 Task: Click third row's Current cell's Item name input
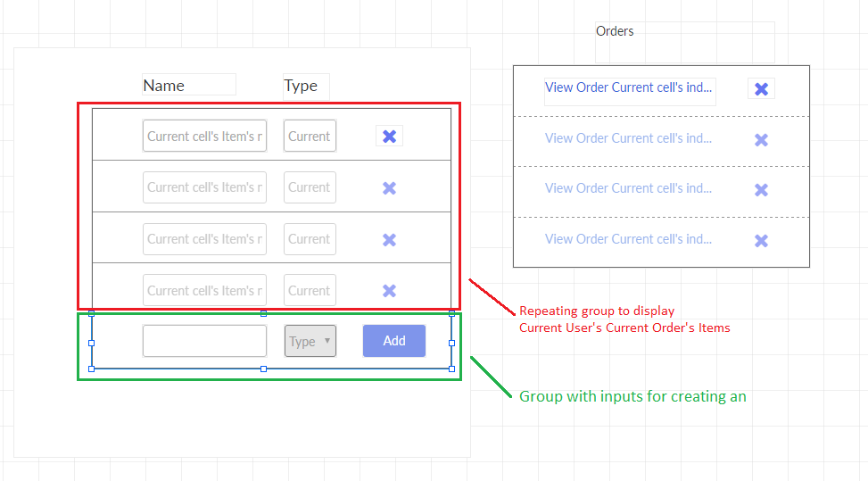pyautogui.click(x=204, y=239)
